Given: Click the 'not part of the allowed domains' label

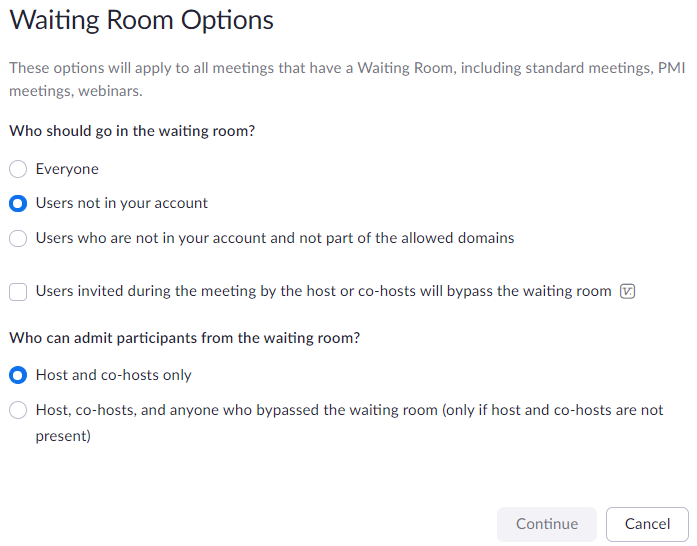Looking at the screenshot, I should pyautogui.click(x=275, y=238).
